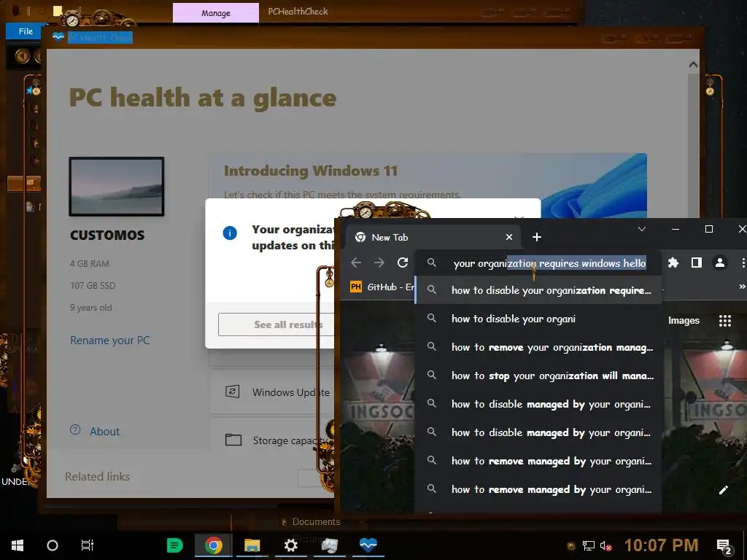Open a new Chrome tab with plus button

tap(536, 237)
